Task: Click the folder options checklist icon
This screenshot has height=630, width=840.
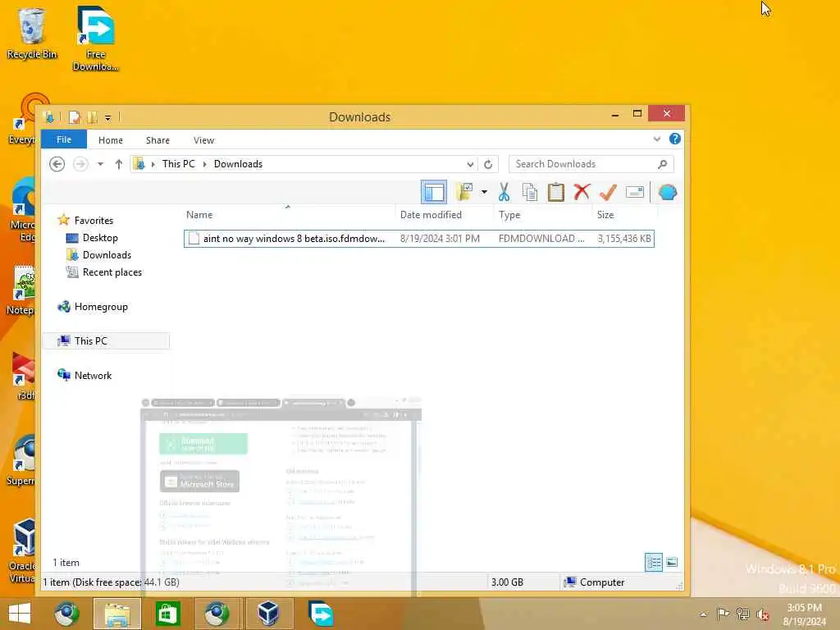Action: point(464,192)
